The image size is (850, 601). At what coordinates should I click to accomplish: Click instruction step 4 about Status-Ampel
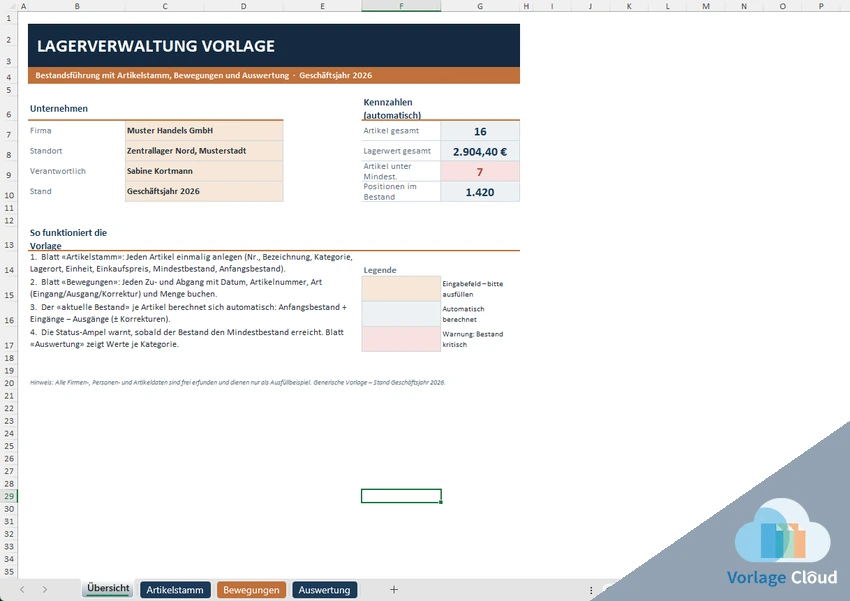tap(187, 338)
